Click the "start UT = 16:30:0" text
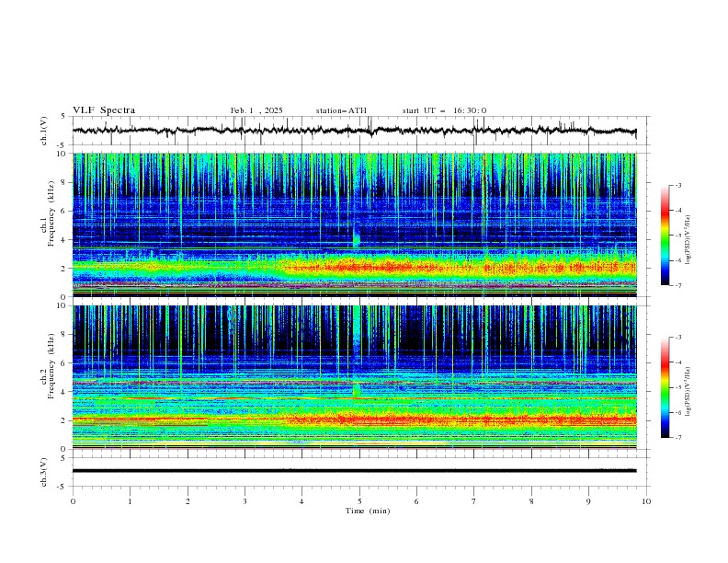The image size is (728, 563). (444, 110)
